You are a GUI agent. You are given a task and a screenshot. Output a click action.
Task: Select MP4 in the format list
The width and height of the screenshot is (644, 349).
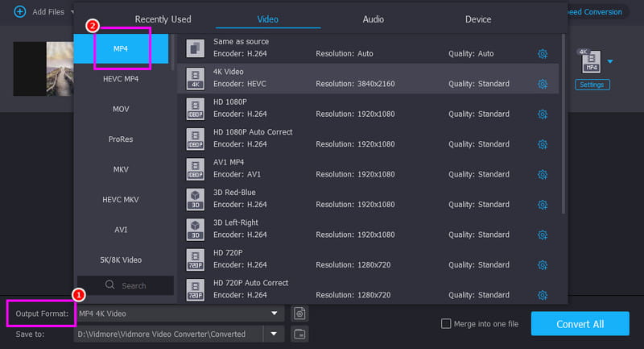122,48
